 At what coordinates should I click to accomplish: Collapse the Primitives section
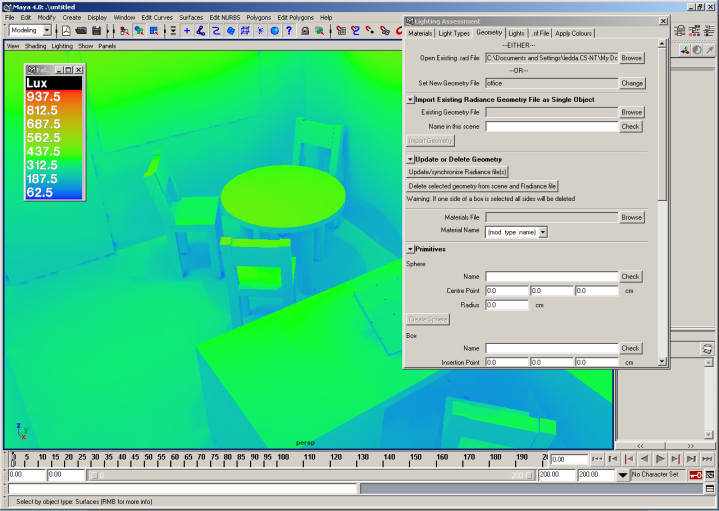(x=410, y=249)
